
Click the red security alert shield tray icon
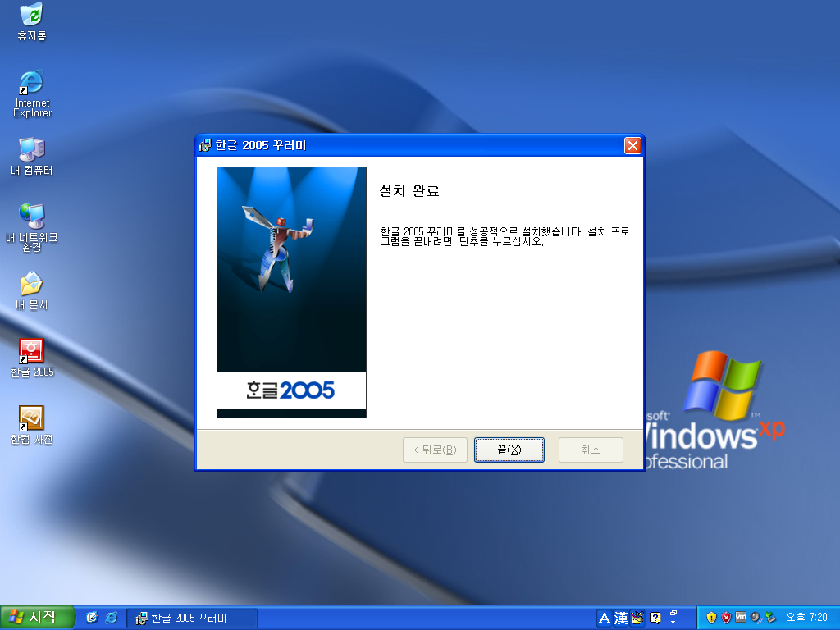(727, 618)
